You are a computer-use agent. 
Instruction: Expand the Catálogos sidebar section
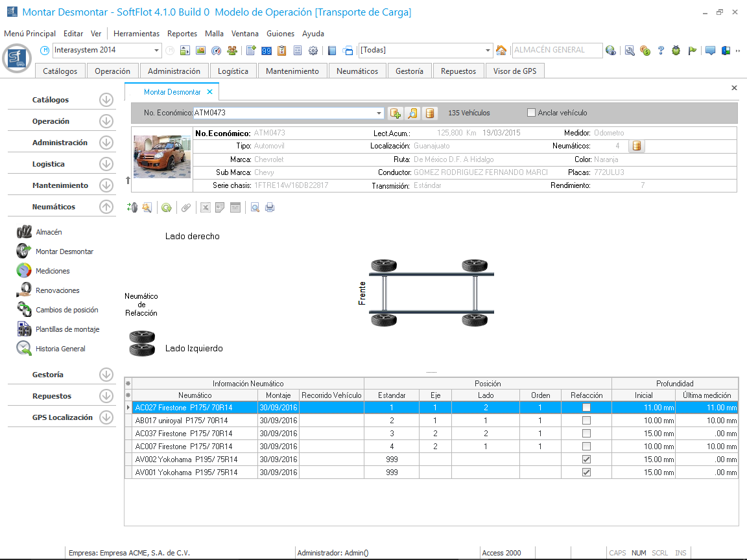(x=106, y=100)
